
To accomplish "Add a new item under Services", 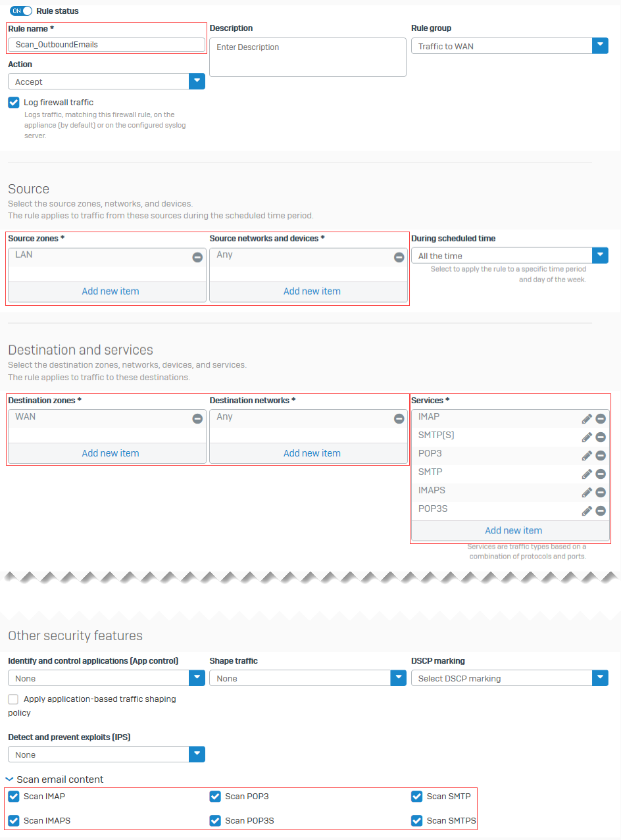I will pos(513,530).
